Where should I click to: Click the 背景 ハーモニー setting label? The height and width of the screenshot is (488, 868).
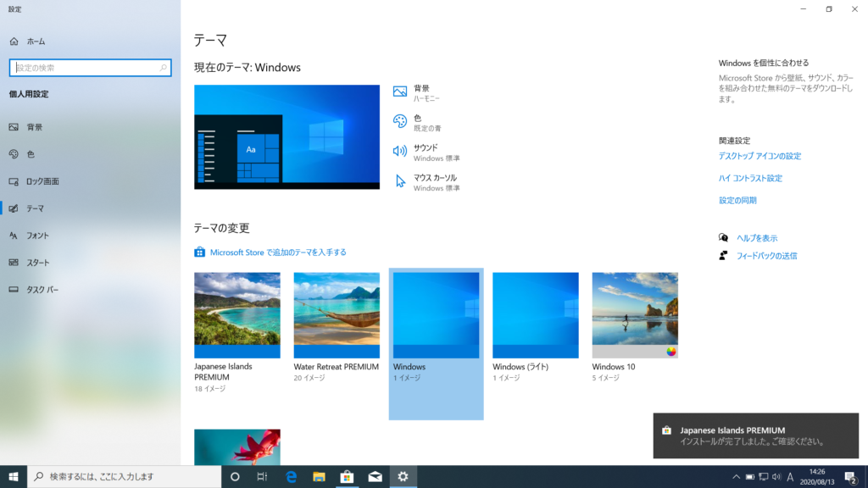[x=426, y=93]
